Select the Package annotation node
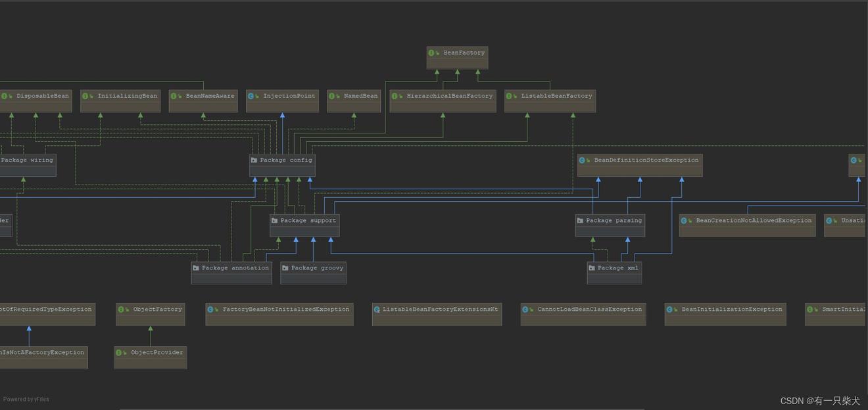Viewport: 868px width, 410px height. coord(231,273)
